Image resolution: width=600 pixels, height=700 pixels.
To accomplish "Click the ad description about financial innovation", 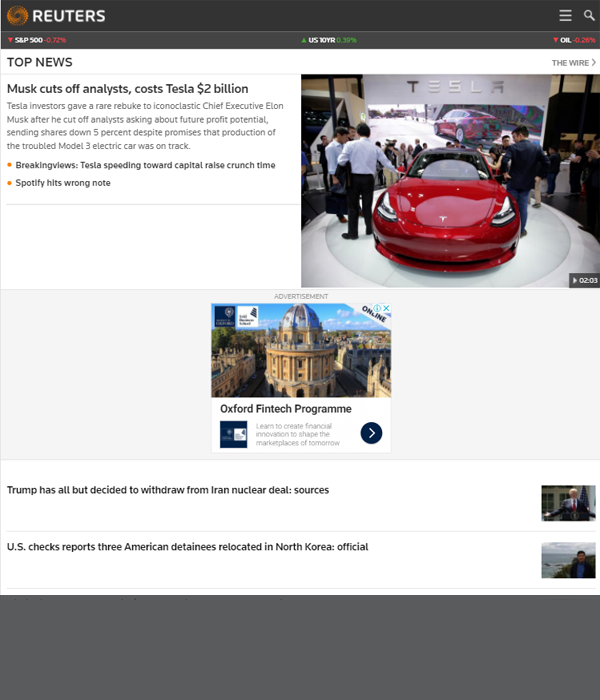I will (298, 434).
